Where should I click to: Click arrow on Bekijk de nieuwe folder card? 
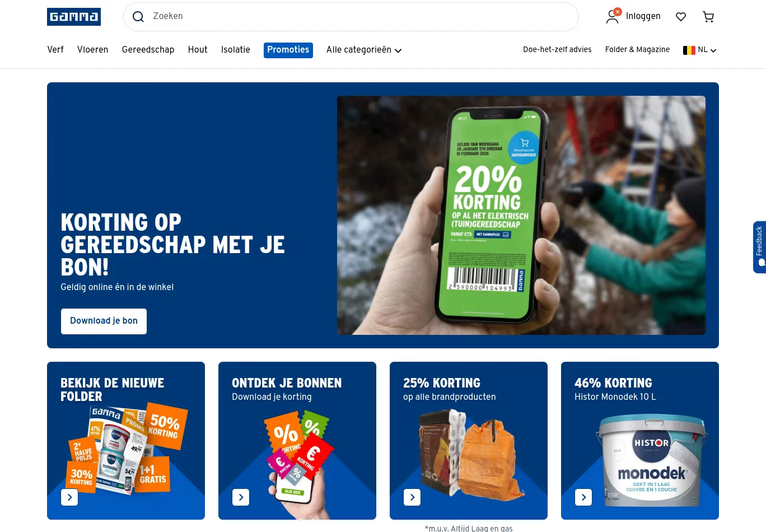click(x=69, y=497)
